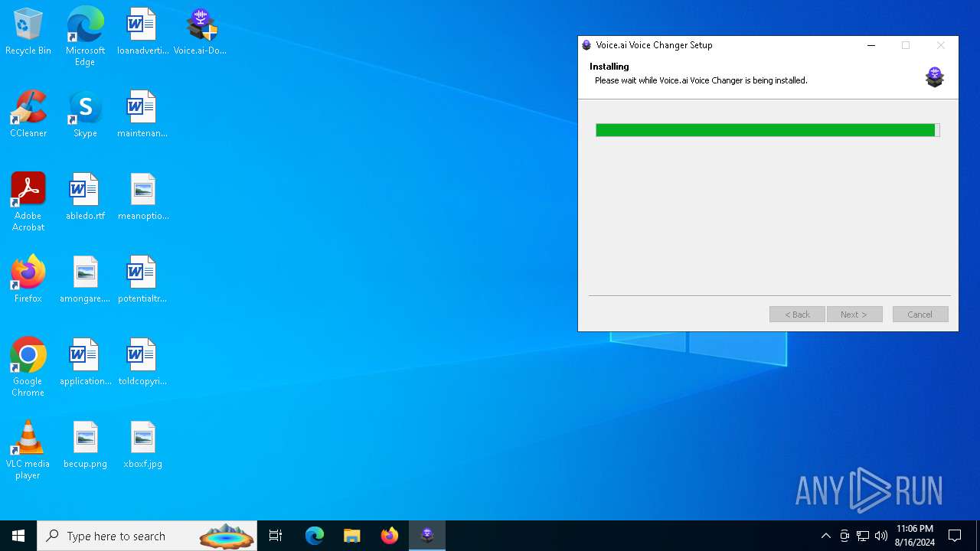Click the green installation progress bar

click(768, 130)
